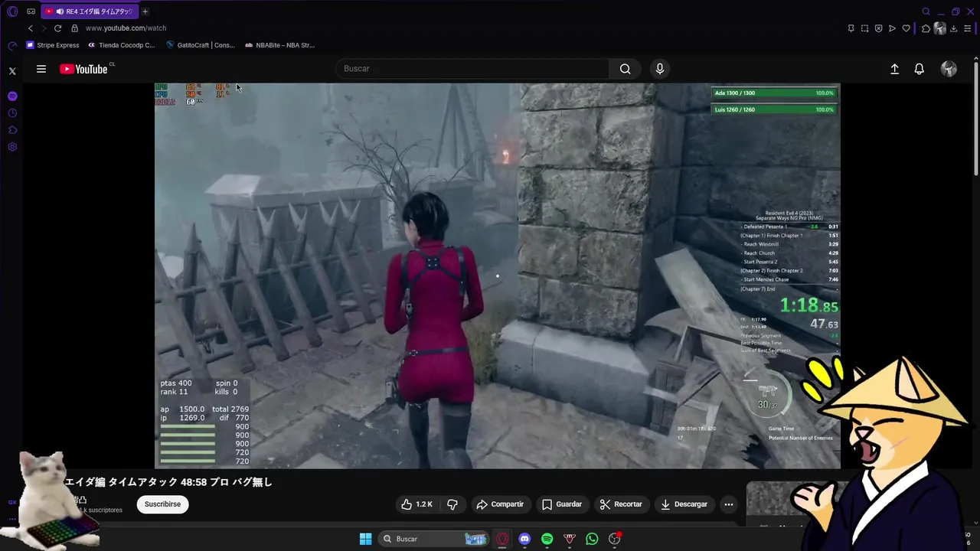Click the video title text
The height and width of the screenshot is (551, 980).
(168, 482)
